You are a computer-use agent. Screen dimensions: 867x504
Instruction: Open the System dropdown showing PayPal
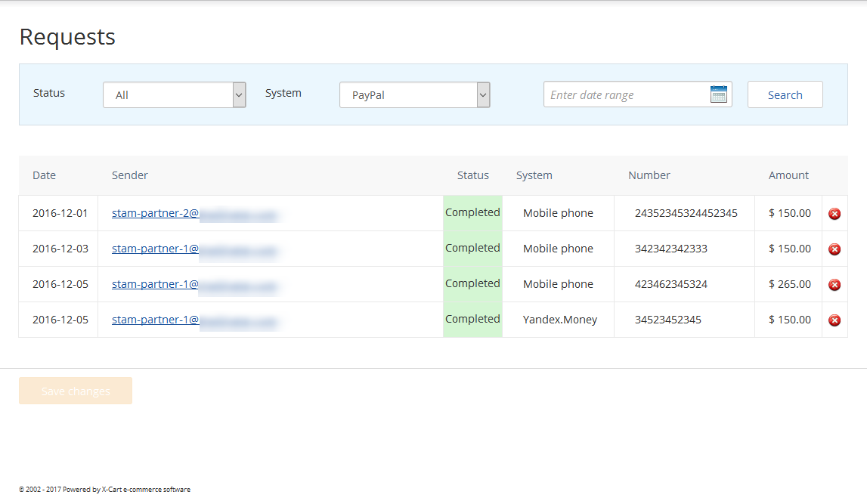point(415,95)
